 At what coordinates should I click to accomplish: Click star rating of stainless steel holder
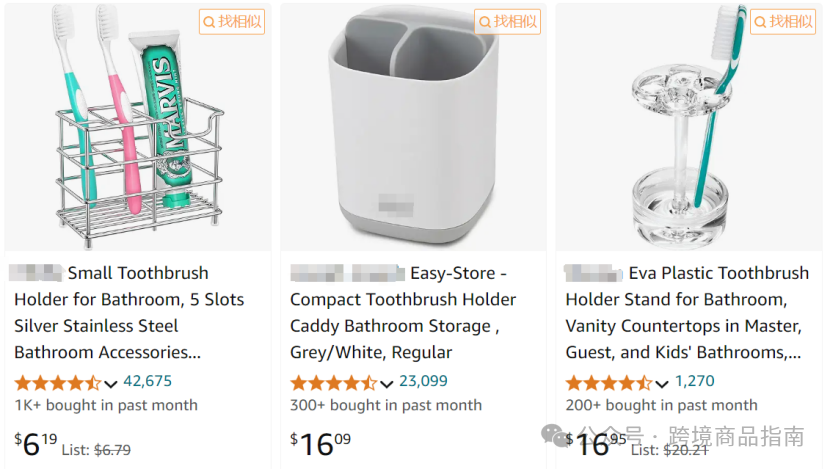57,382
